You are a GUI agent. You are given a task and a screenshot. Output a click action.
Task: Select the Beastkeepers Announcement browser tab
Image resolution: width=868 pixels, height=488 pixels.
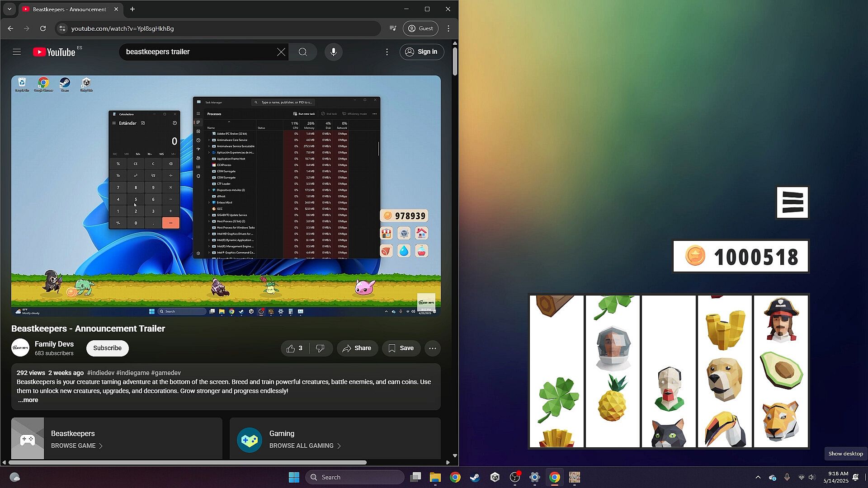(x=68, y=9)
